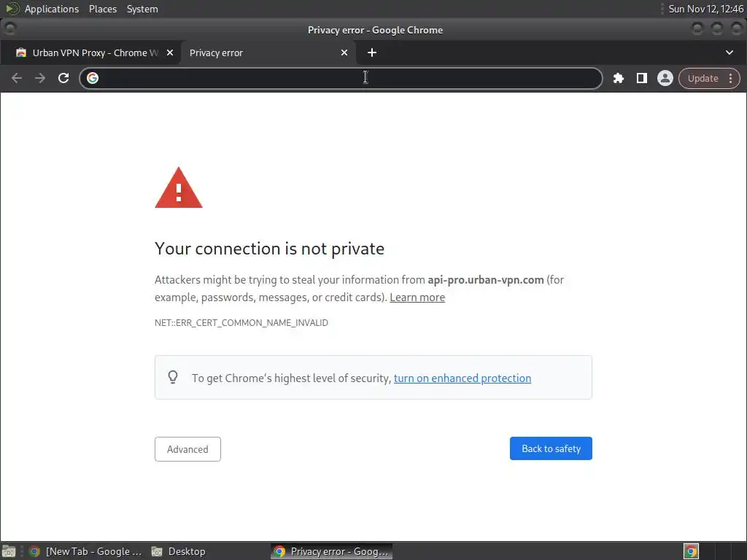
Task: Open the Learn more link
Action: tap(417, 297)
